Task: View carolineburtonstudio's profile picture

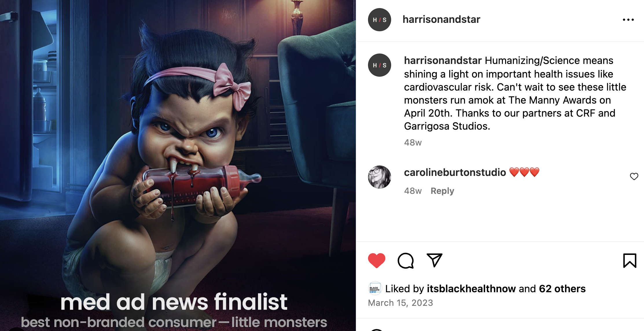Action: tap(379, 177)
